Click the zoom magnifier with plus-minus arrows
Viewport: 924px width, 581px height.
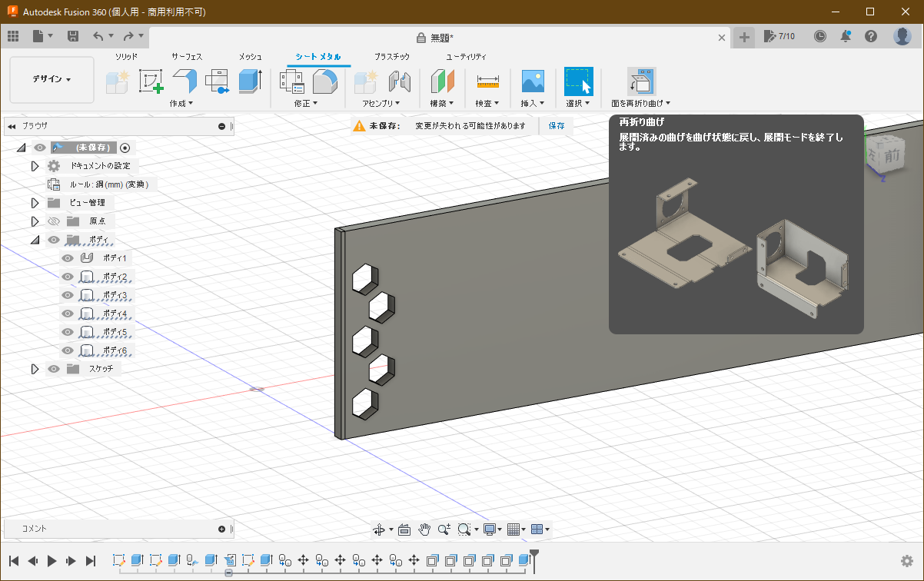(x=444, y=529)
